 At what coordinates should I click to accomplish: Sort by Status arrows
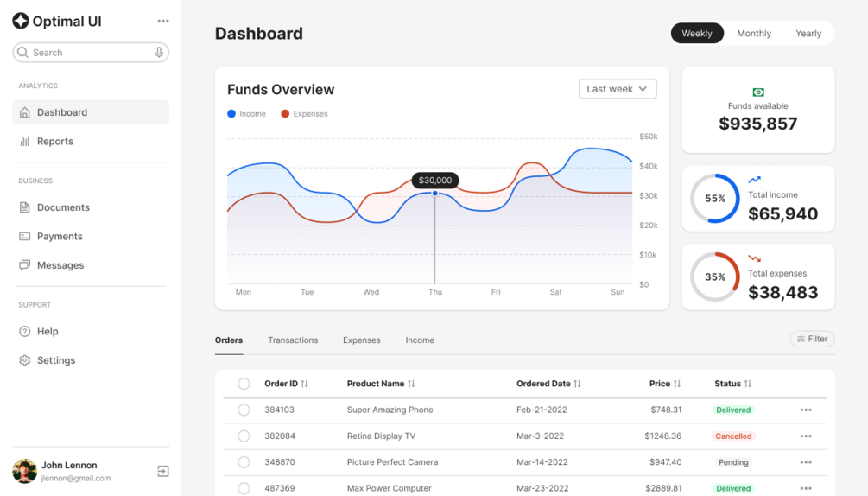(748, 384)
